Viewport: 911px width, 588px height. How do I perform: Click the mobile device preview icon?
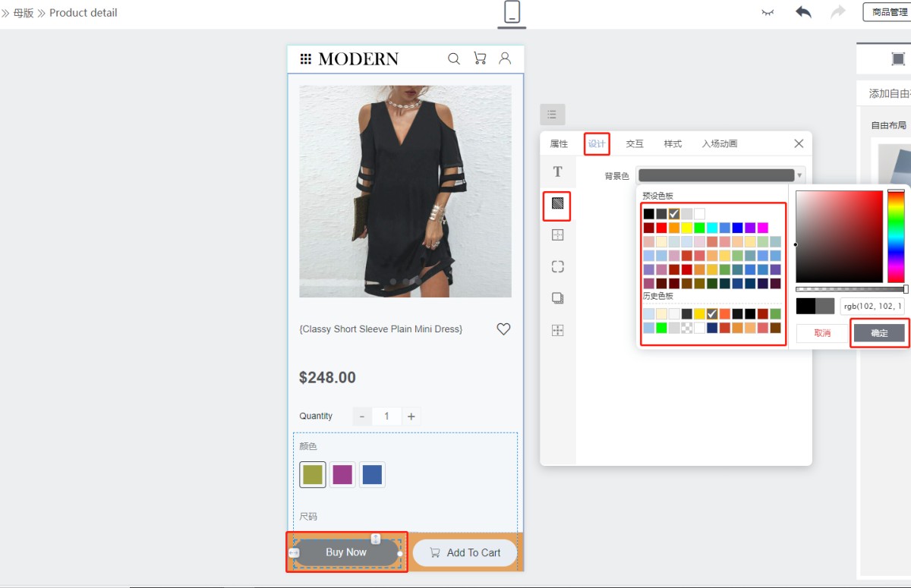tap(512, 12)
